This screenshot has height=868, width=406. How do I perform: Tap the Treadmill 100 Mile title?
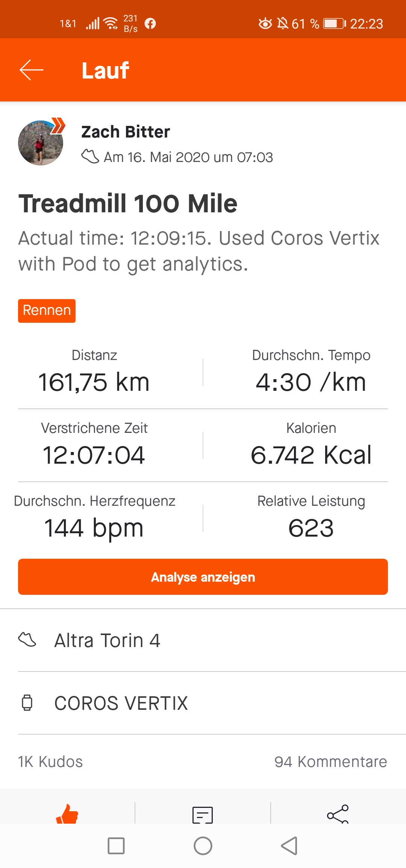click(x=128, y=204)
